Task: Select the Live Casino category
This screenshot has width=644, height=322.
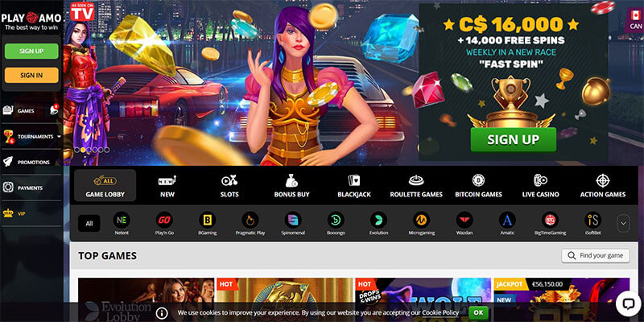Action: point(540,186)
